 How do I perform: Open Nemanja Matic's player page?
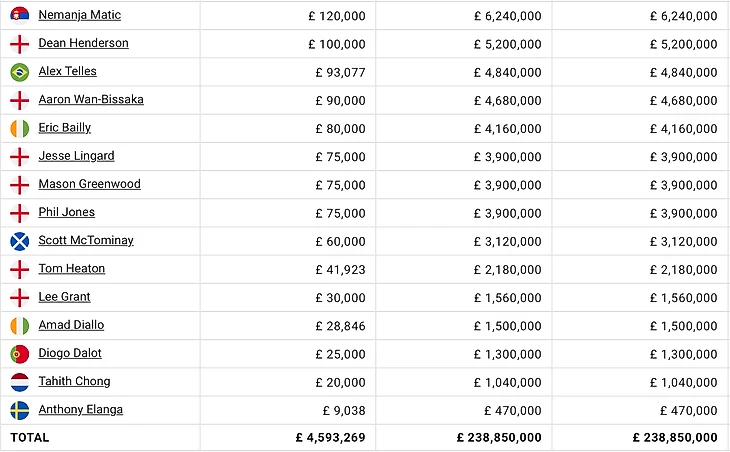point(79,15)
